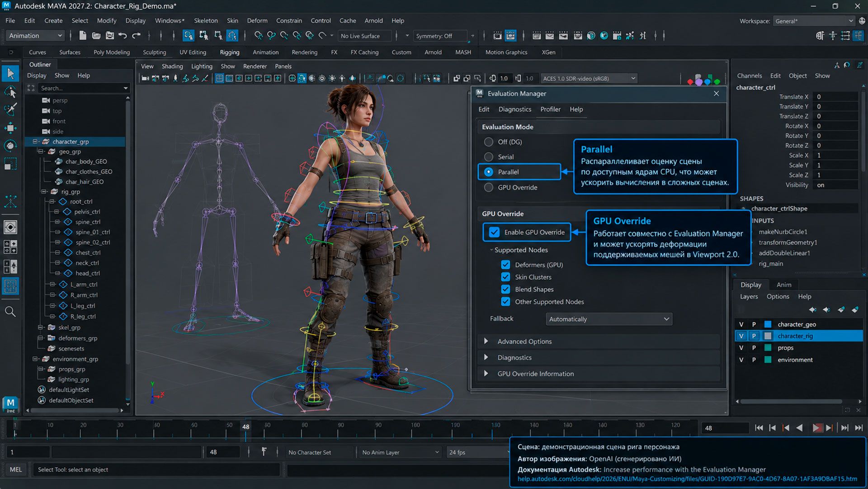Open the help.autodesk.com documentation link
This screenshot has height=489, width=868.
click(x=687, y=479)
